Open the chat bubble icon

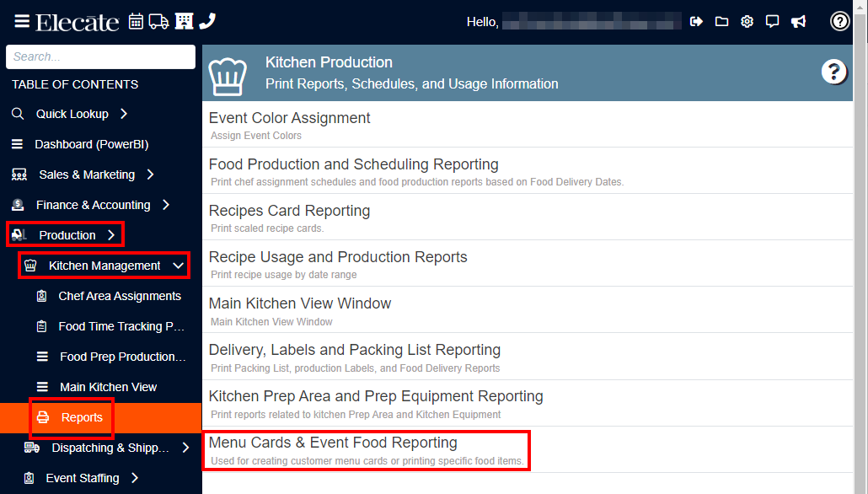click(x=772, y=22)
